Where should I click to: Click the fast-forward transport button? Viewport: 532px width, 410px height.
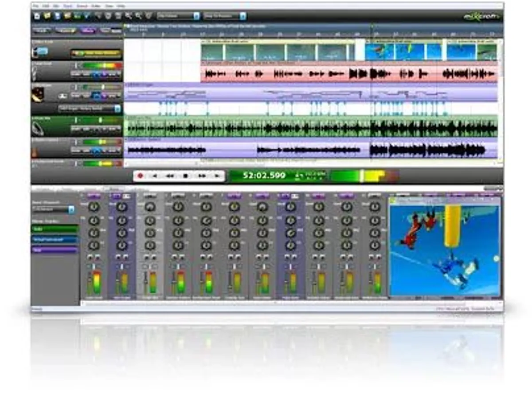pyautogui.click(x=202, y=176)
